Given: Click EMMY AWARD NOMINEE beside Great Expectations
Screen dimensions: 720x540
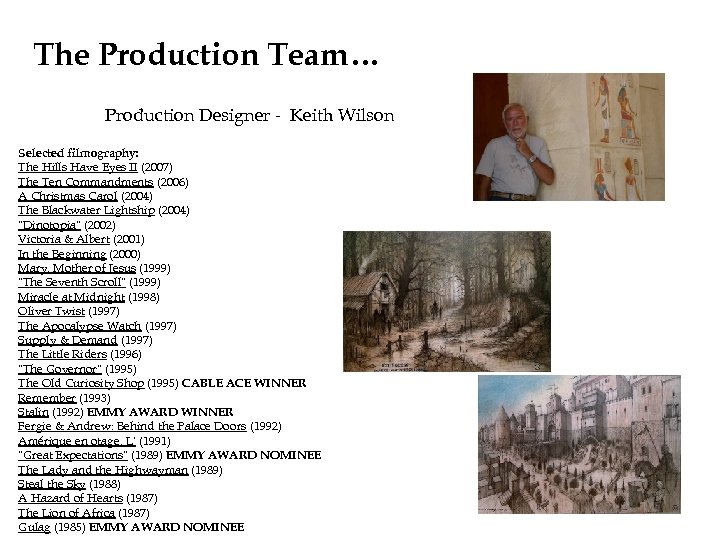Looking at the screenshot, I should (x=243, y=455).
